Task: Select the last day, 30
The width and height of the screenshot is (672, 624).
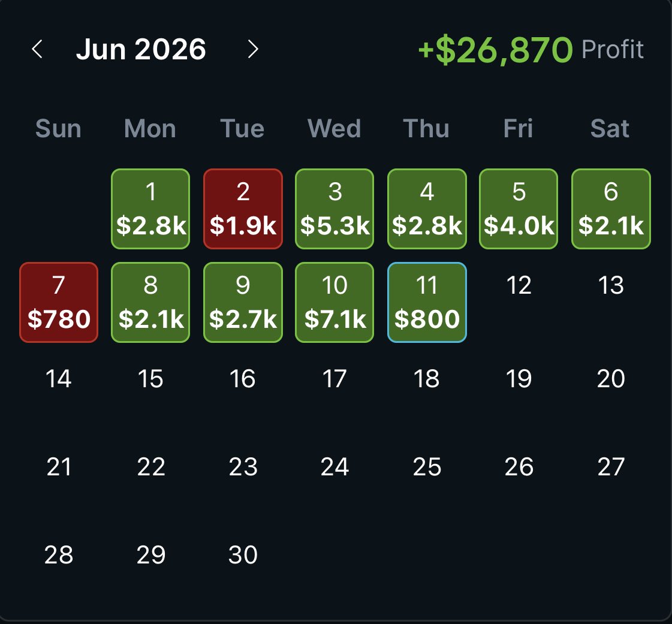Action: point(243,555)
